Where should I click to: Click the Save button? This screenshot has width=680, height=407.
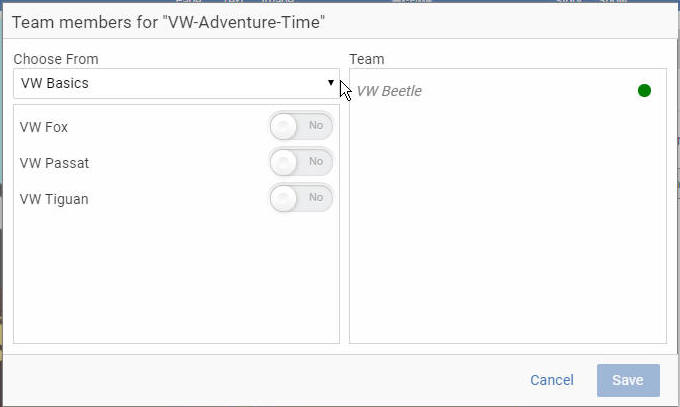(628, 380)
